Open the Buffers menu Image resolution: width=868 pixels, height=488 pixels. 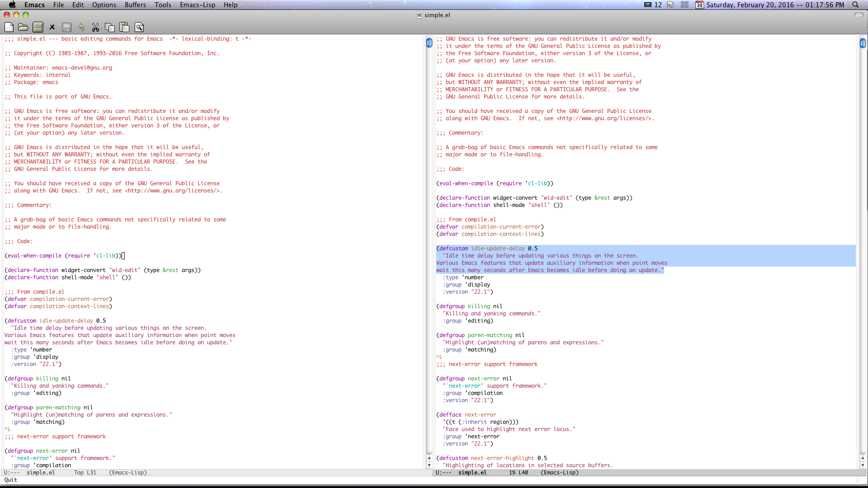[135, 5]
